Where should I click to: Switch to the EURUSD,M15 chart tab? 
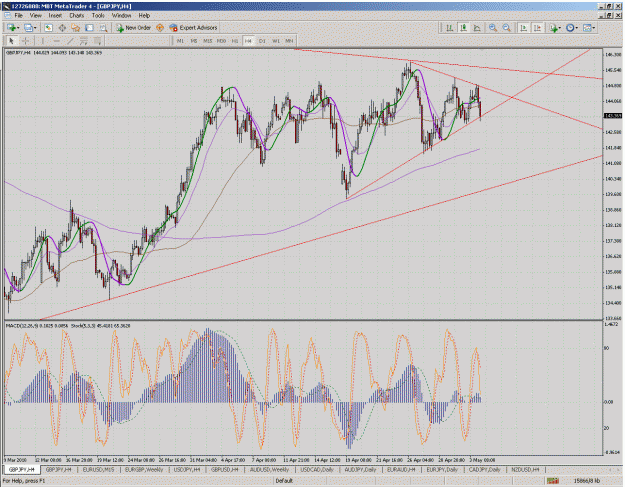98,470
